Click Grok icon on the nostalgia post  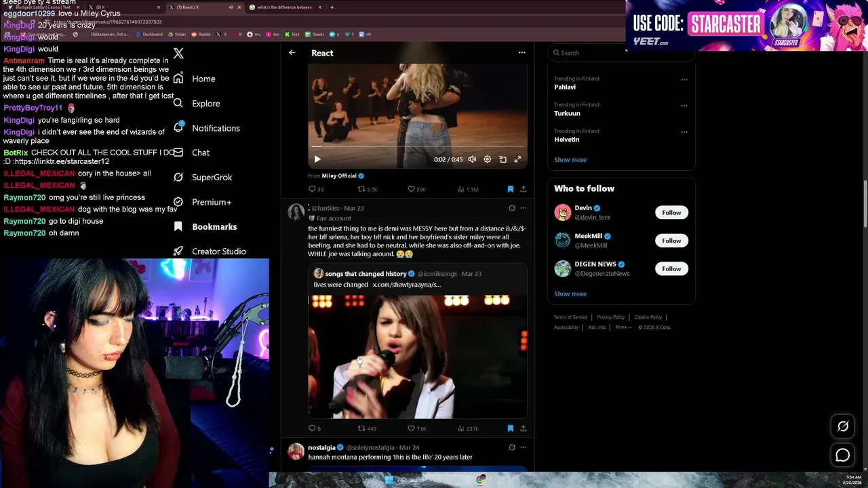[512, 447]
